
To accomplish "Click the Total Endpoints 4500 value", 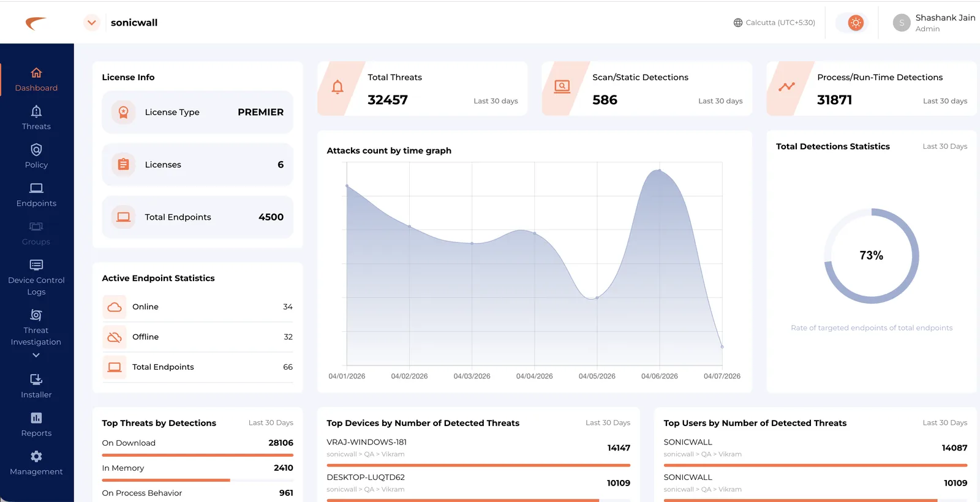I will click(271, 217).
